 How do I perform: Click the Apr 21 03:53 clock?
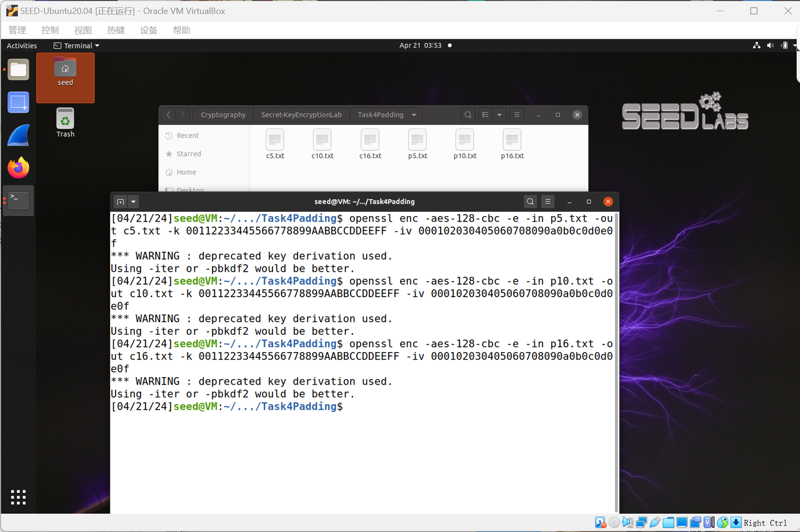421,46
